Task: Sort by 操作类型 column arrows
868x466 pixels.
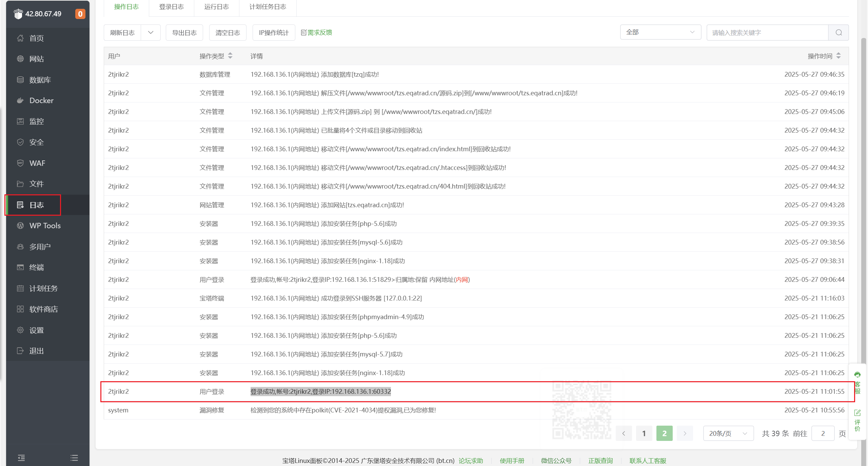Action: tap(230, 56)
